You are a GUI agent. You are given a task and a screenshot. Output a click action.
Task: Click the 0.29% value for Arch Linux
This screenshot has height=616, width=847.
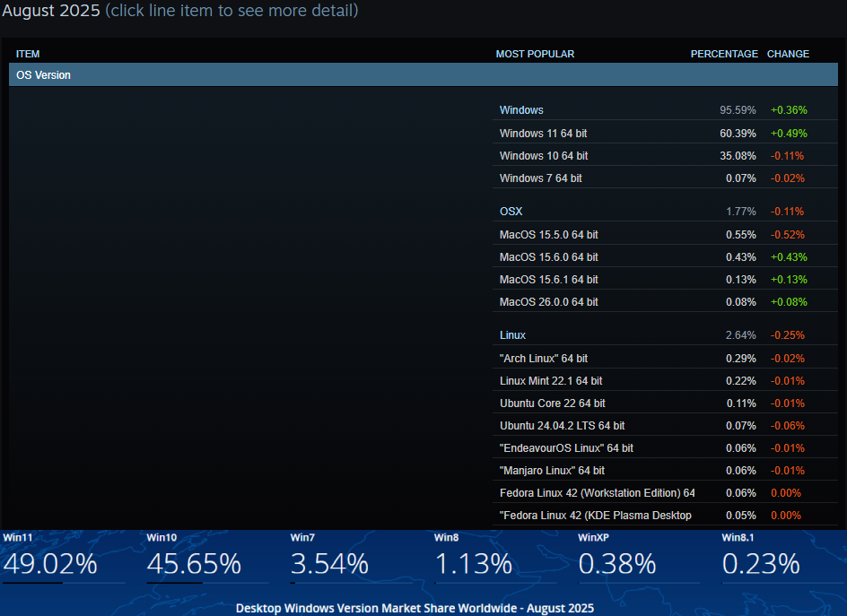click(x=740, y=359)
